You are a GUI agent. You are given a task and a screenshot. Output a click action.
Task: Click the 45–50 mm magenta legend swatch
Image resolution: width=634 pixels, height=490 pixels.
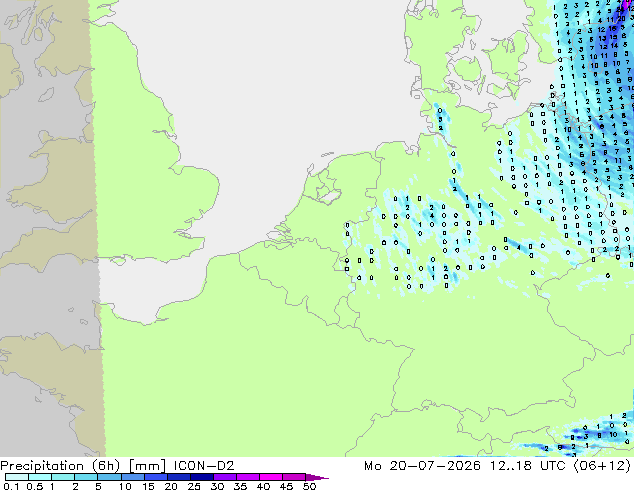294,477
